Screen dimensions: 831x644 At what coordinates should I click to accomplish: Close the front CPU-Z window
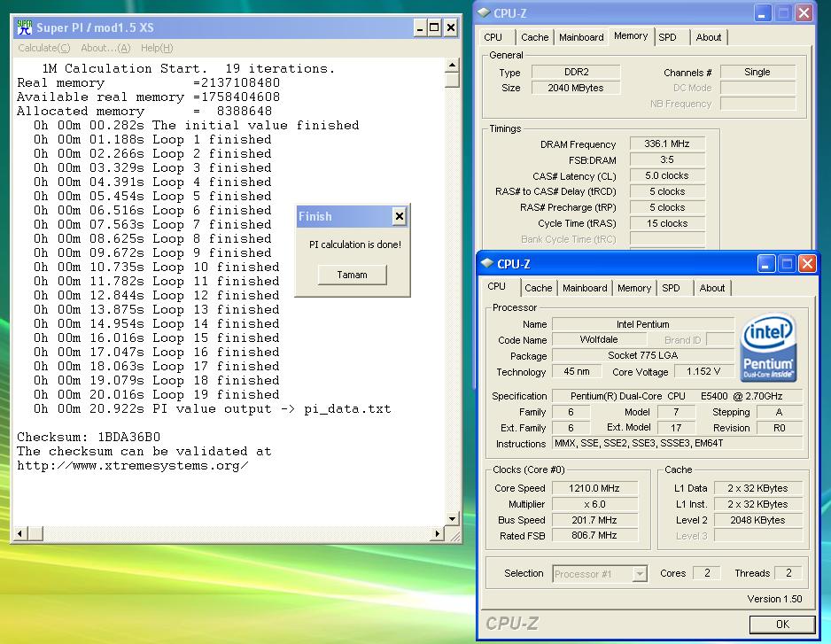click(806, 263)
